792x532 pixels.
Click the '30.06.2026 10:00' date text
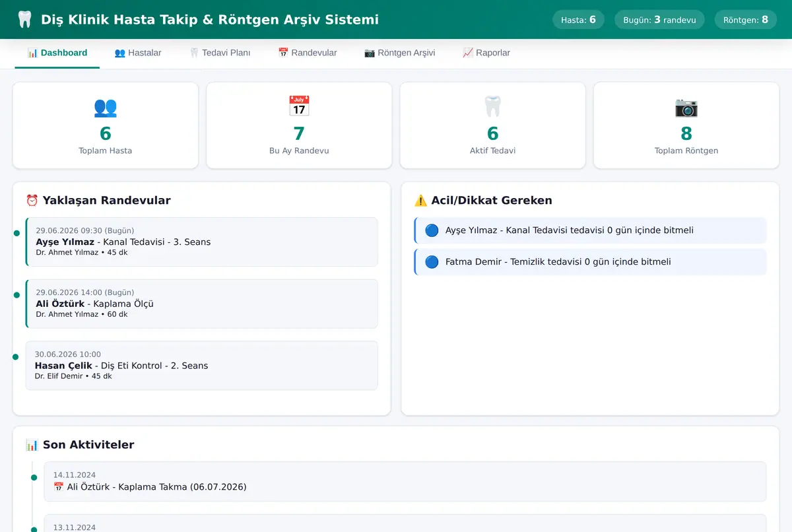tap(68, 354)
